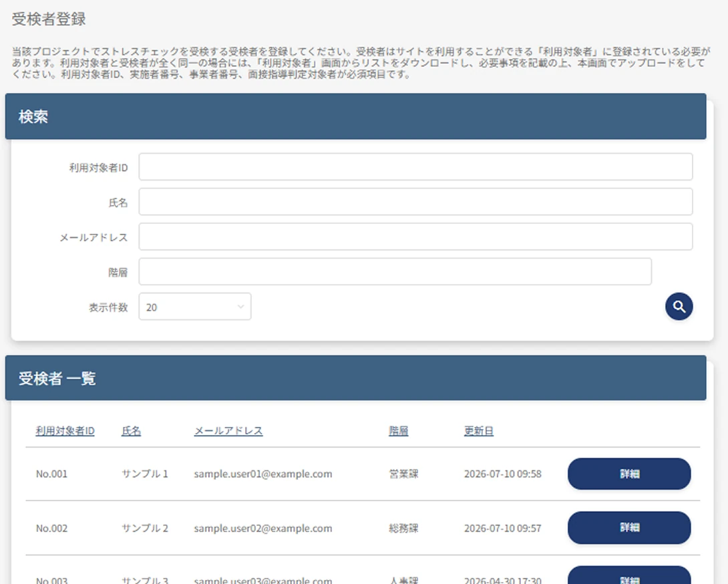Screen dimensions: 728x584
Task: Sort list by メールアドレス column header
Action: click(x=228, y=431)
